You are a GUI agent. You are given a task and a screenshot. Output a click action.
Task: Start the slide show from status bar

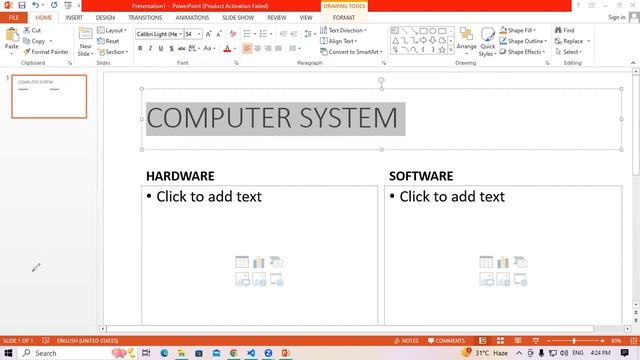(x=536, y=341)
